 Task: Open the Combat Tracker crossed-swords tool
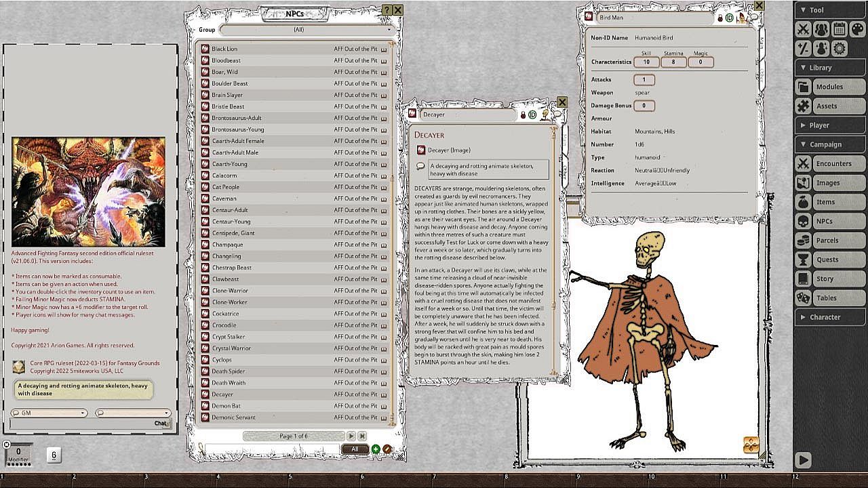tap(803, 29)
